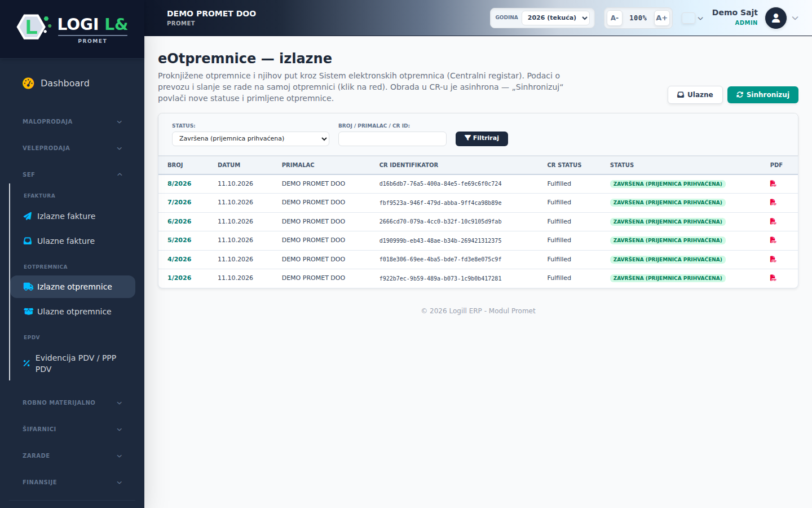The width and height of the screenshot is (812, 508).
Task: Open Izlazne fakture in sidebar
Action: point(73,216)
